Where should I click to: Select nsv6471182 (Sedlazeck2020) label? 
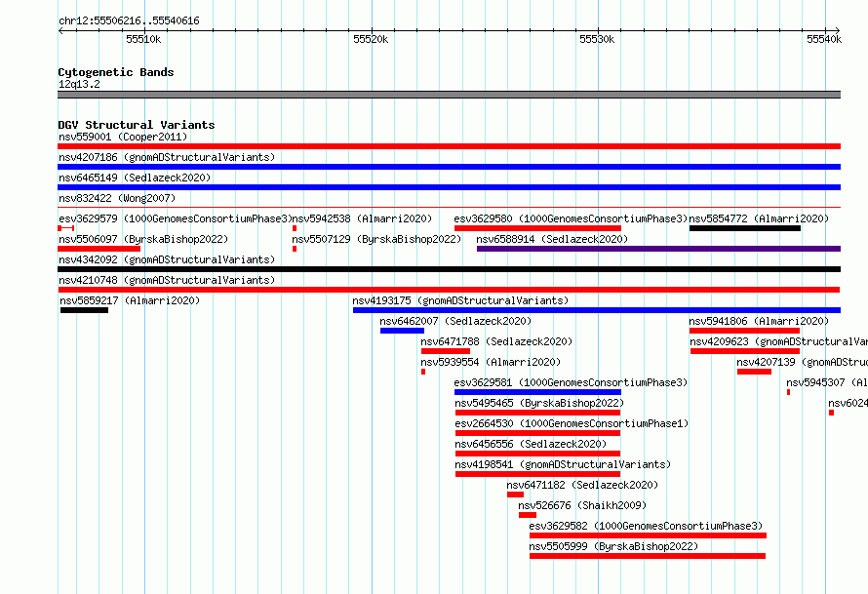pyautogui.click(x=582, y=485)
